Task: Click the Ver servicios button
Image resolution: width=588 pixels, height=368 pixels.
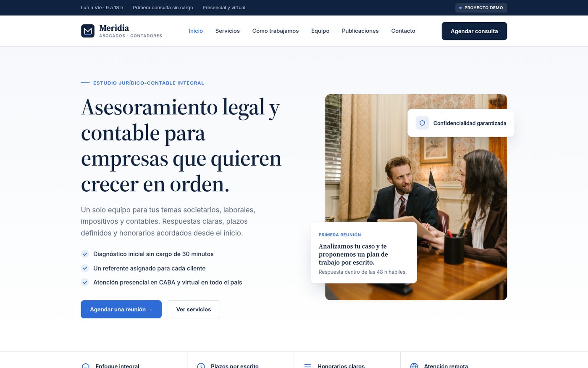Action: [194, 309]
